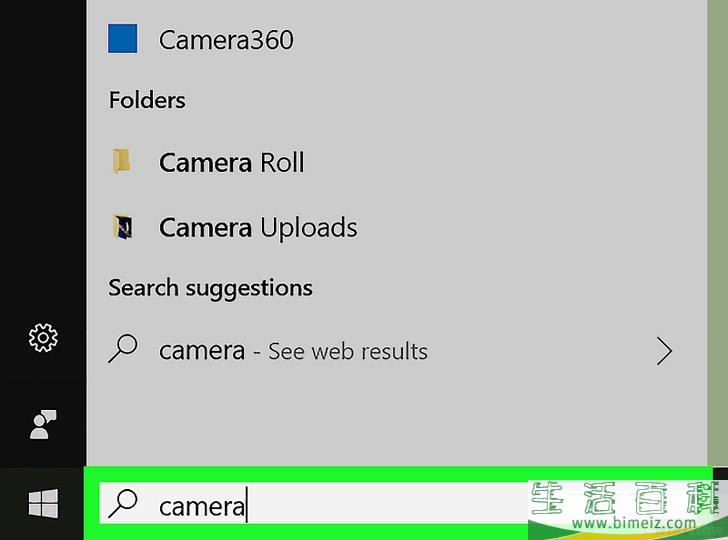The width and height of the screenshot is (728, 540).
Task: Click the Windows Start button
Action: pyautogui.click(x=42, y=505)
